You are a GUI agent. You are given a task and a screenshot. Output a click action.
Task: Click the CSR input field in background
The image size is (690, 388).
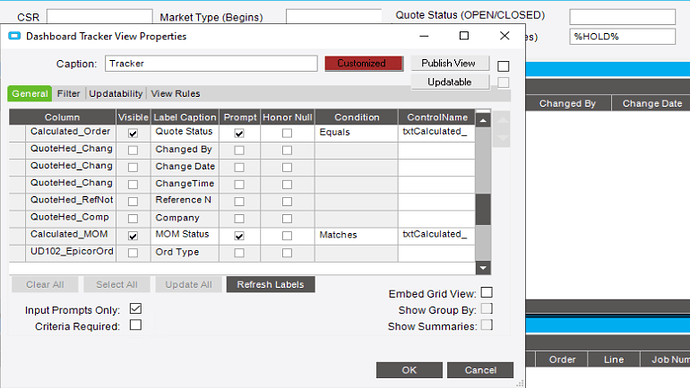coord(99,17)
